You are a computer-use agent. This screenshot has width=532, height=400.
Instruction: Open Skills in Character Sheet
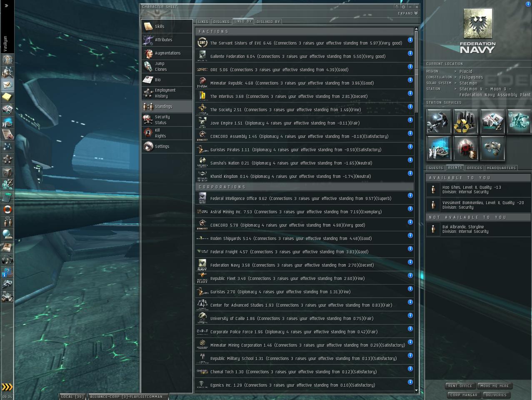[x=167, y=26]
